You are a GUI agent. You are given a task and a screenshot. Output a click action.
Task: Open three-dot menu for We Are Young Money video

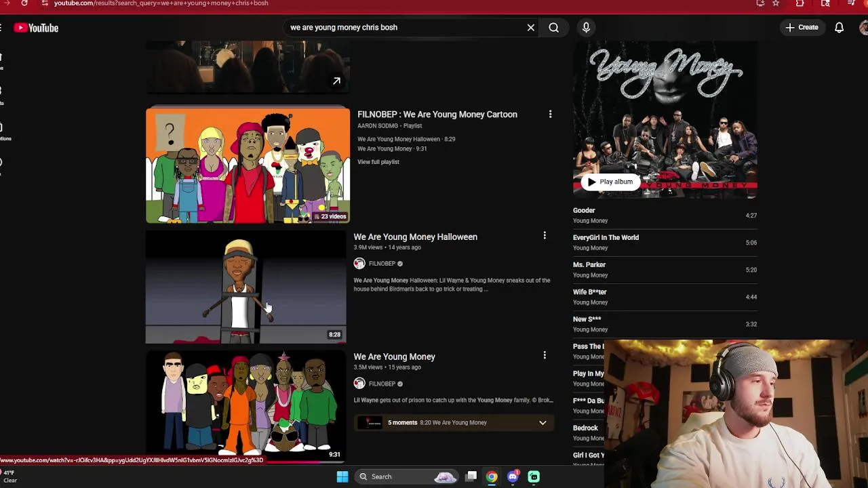pyautogui.click(x=545, y=355)
